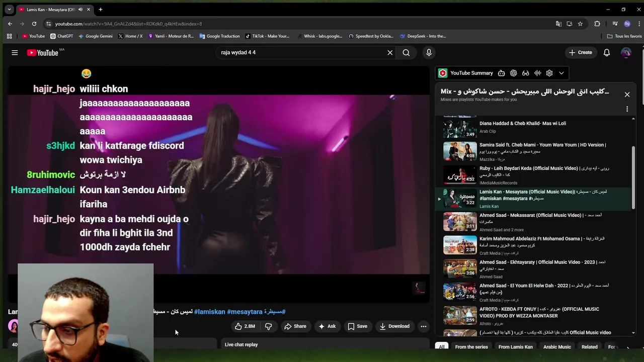This screenshot has width=644, height=362.
Task: Open new browser tab
Action: (x=100, y=9)
